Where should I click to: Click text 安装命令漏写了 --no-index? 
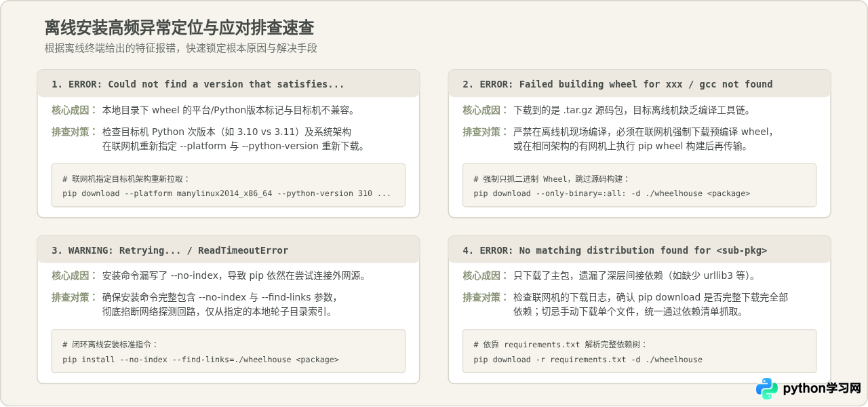tap(235, 276)
